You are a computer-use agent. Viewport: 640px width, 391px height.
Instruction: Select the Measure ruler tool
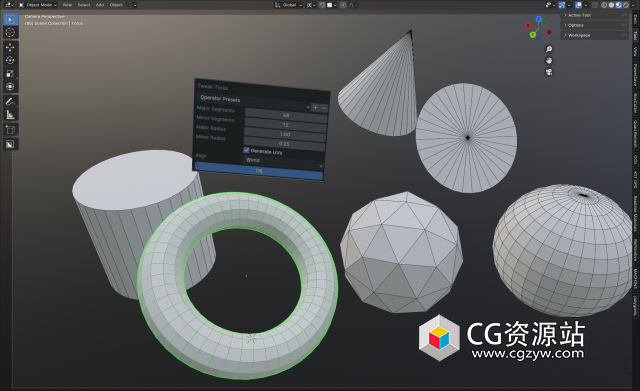click(10, 115)
